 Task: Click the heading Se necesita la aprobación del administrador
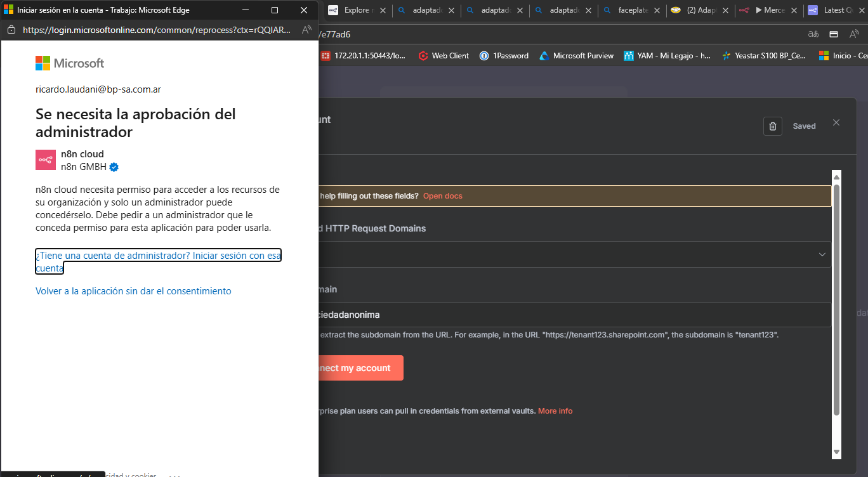(136, 123)
